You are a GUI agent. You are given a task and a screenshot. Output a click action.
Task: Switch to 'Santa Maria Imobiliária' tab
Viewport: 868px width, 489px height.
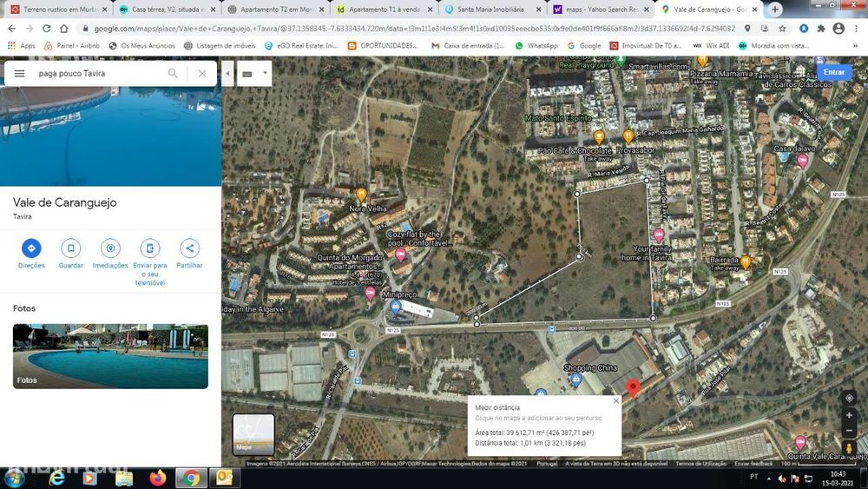[493, 10]
